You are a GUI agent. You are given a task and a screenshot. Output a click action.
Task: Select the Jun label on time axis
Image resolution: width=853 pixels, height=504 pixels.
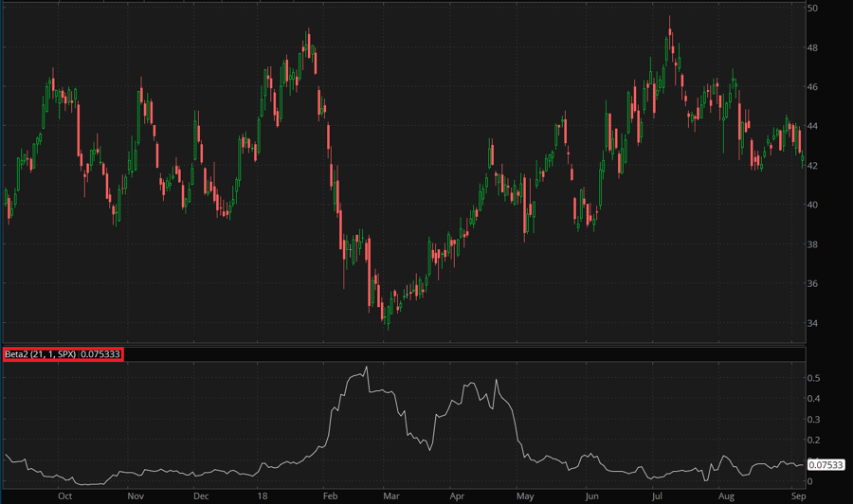coord(592,495)
